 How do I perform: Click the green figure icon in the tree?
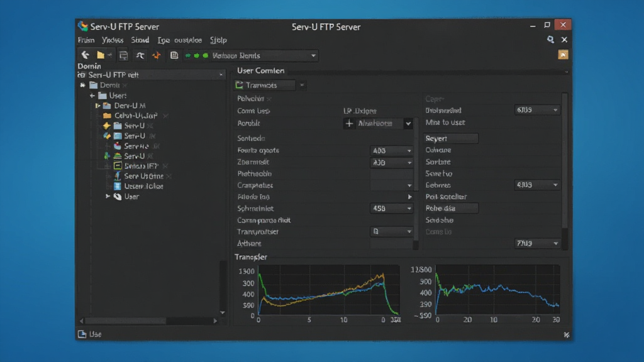tap(107, 156)
